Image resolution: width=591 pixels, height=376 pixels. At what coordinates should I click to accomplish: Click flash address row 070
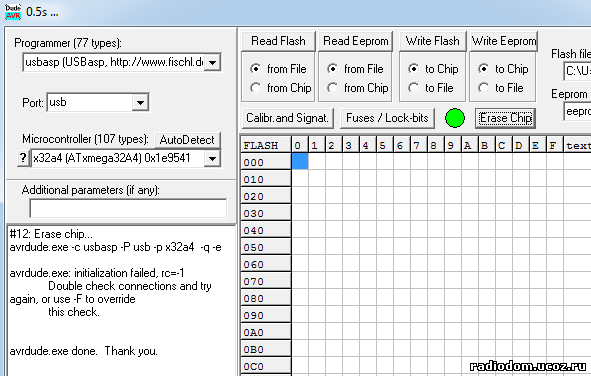[x=266, y=281]
